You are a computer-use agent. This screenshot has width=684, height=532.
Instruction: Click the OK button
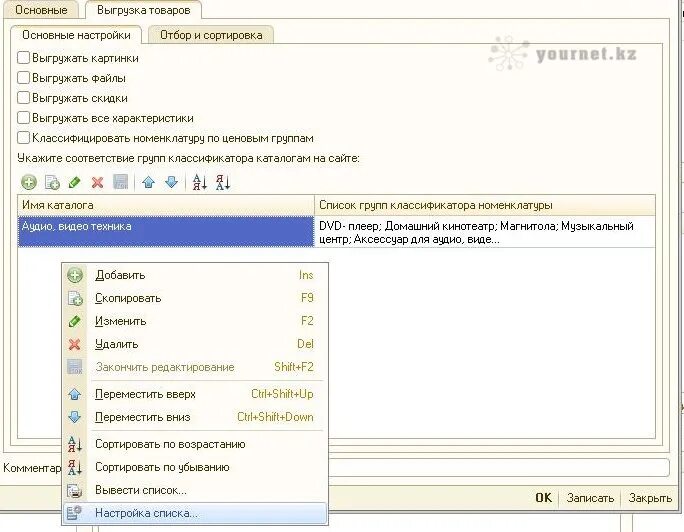click(544, 498)
